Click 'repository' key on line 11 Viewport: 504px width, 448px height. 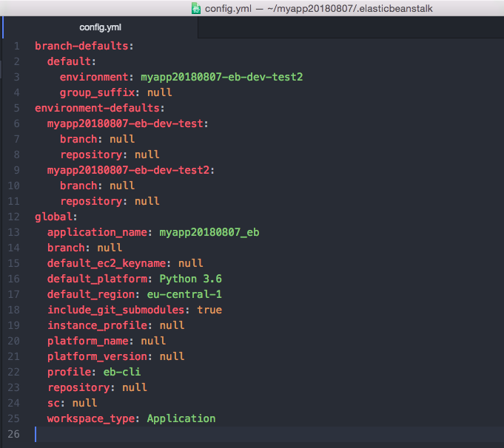pos(91,201)
